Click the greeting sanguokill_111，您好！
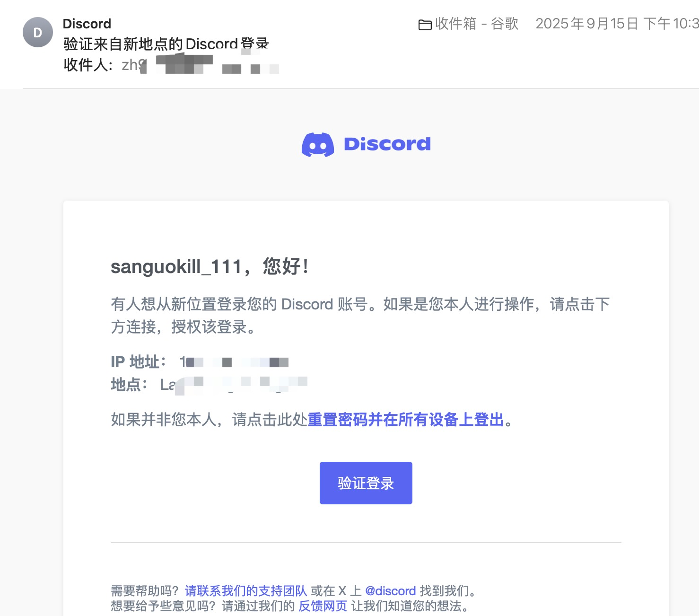Viewport: 699px width, 616px height. tap(210, 266)
